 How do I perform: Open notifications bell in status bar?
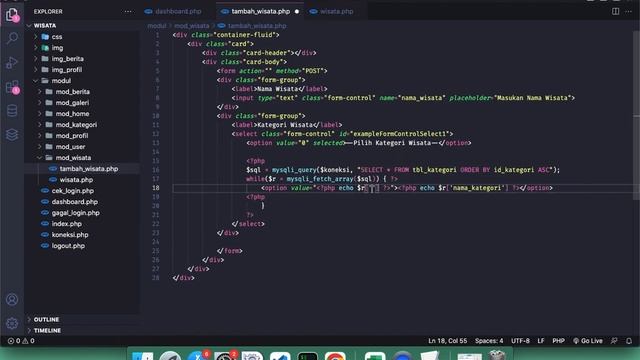point(629,341)
